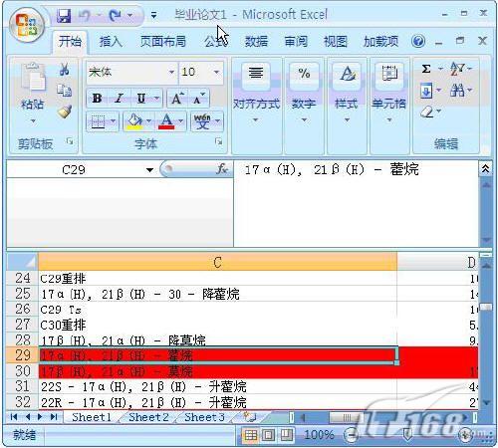Viewport: 498px width, 448px height.
Task: Click in the formula bar text
Action: pos(332,170)
